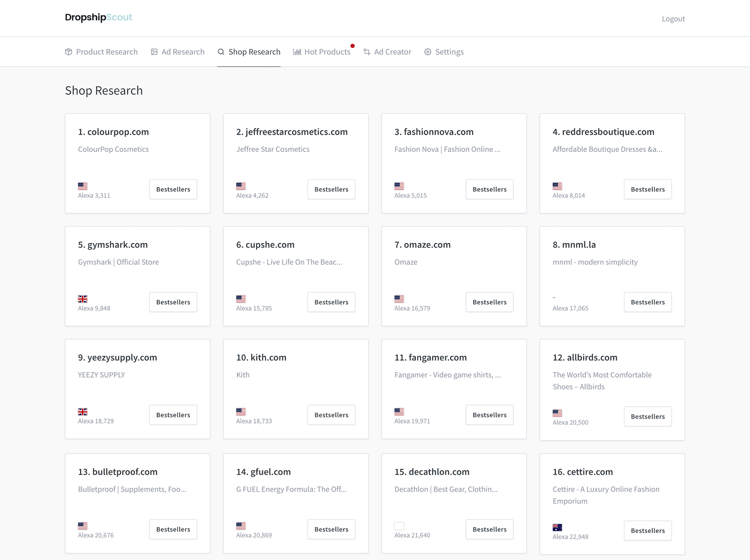Image resolution: width=750 pixels, height=560 pixels.
Task: Click the 'Alexa 17,065' rank text
Action: click(570, 309)
